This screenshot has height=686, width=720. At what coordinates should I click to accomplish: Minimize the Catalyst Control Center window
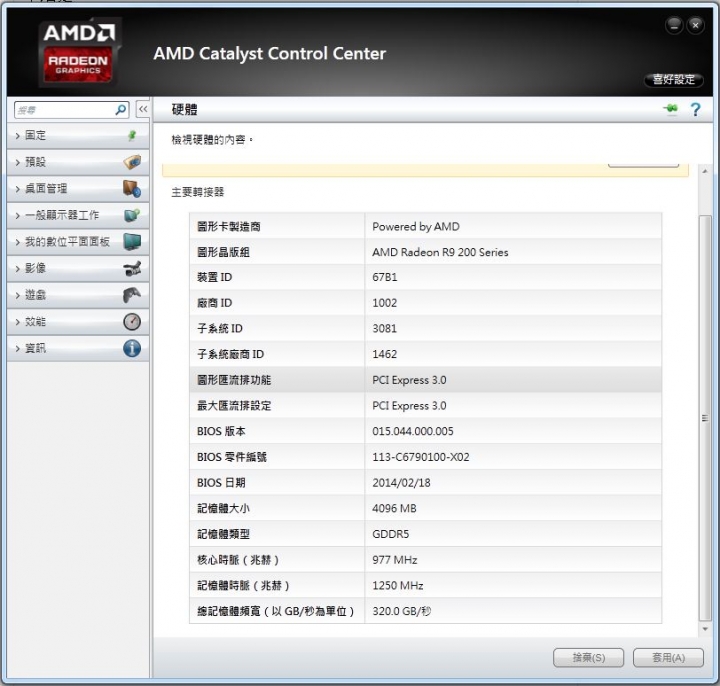pyautogui.click(x=674, y=26)
